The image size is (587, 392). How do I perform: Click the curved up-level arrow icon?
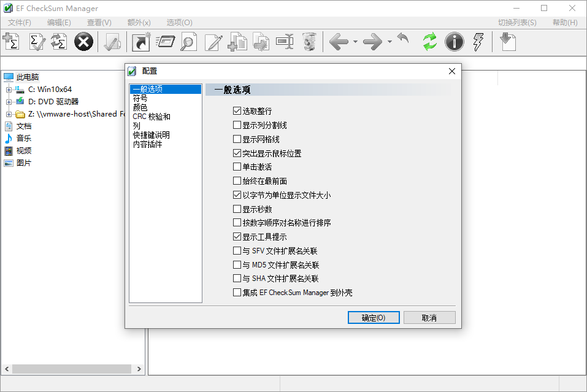403,38
